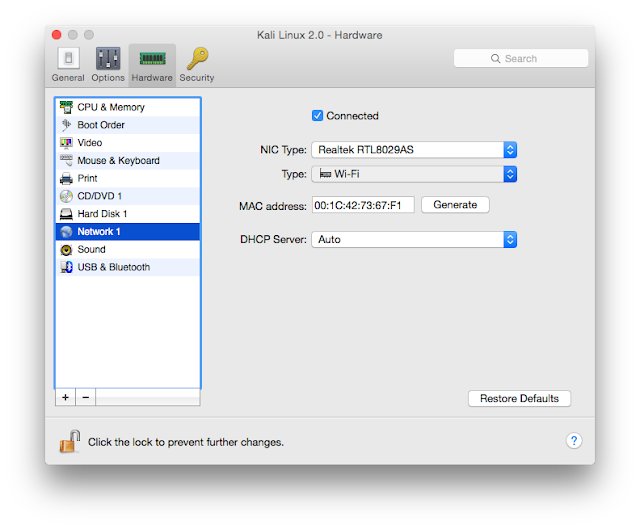This screenshot has height=529, width=640.
Task: Click the magnifier icon in the search field
Action: [495, 58]
